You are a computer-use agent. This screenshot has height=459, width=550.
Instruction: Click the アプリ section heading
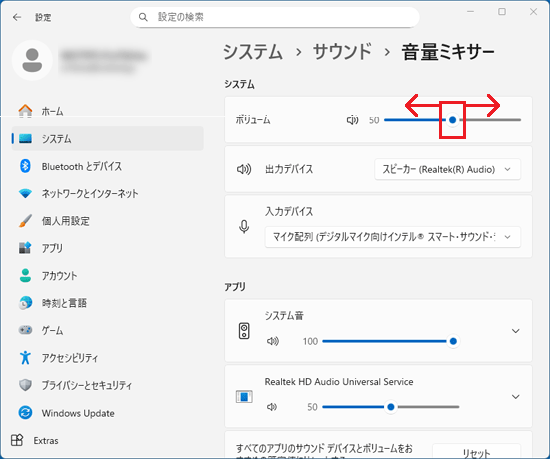(x=235, y=286)
